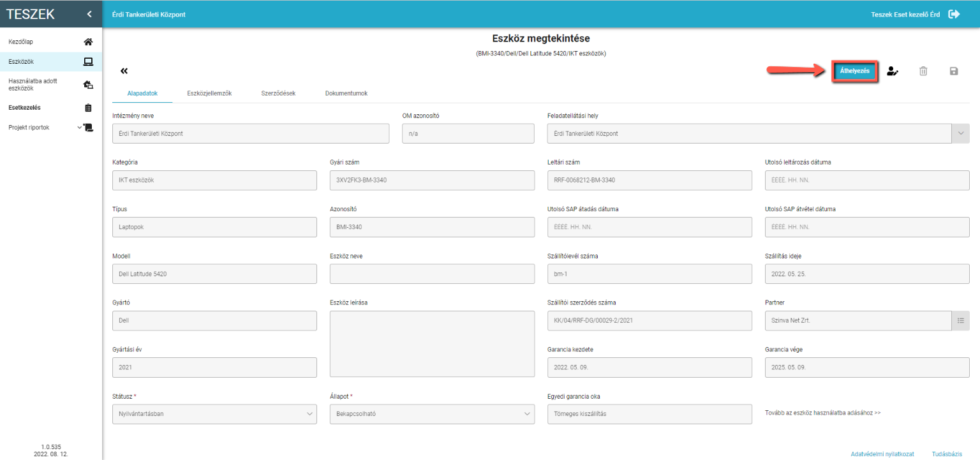This screenshot has height=460, width=980.
Task: Open the Feladatellátási hely dropdown
Action: click(x=961, y=133)
